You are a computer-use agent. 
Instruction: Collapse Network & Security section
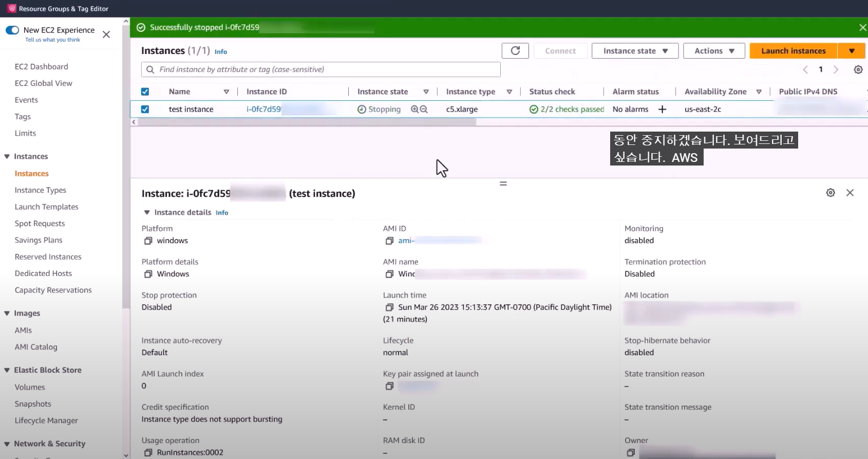pos(7,444)
